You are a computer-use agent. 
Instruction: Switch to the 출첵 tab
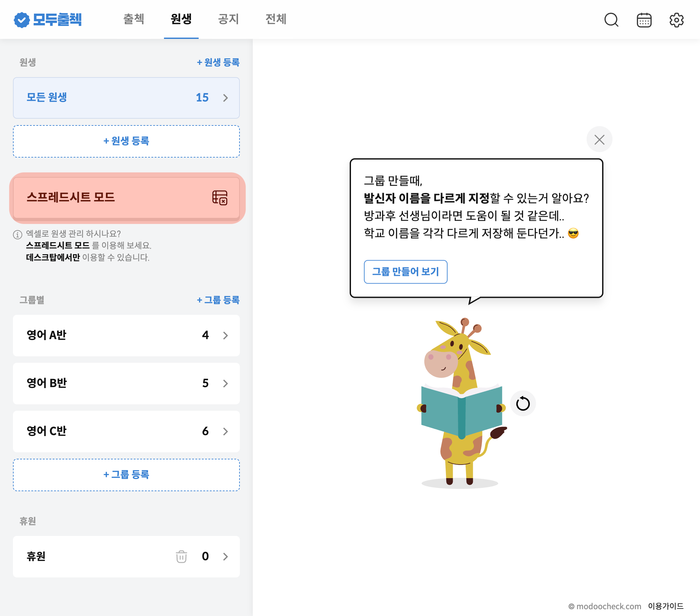pos(134,19)
